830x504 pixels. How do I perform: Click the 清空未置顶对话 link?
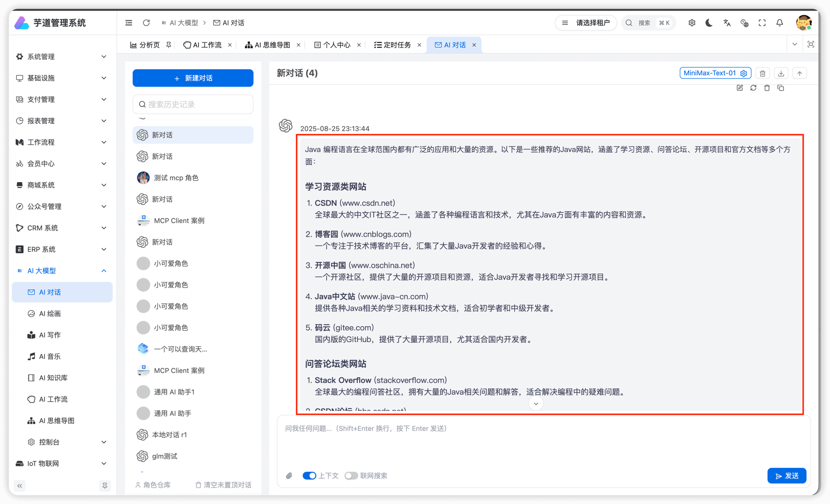point(223,485)
